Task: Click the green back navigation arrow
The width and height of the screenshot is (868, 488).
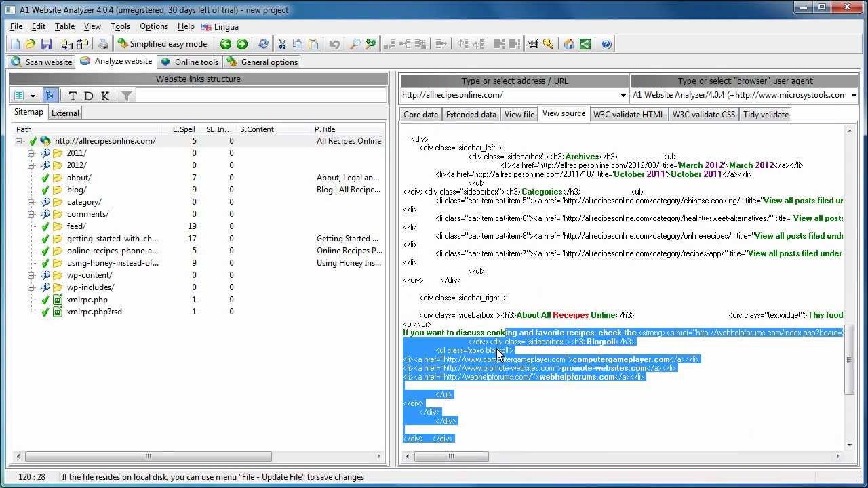Action: coord(226,44)
